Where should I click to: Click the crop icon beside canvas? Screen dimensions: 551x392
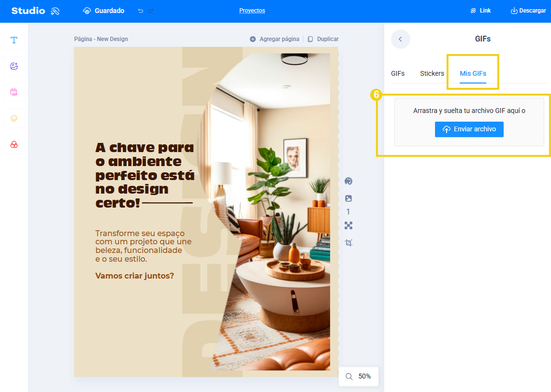click(x=348, y=242)
